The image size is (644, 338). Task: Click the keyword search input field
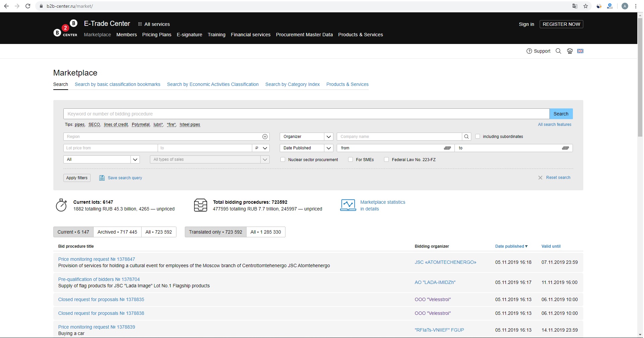[x=306, y=114]
